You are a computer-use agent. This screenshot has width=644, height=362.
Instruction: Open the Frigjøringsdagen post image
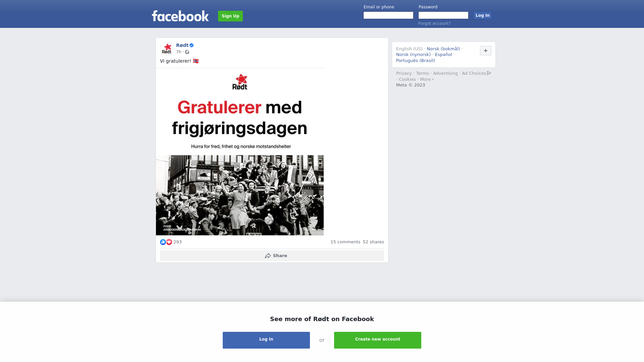(240, 152)
